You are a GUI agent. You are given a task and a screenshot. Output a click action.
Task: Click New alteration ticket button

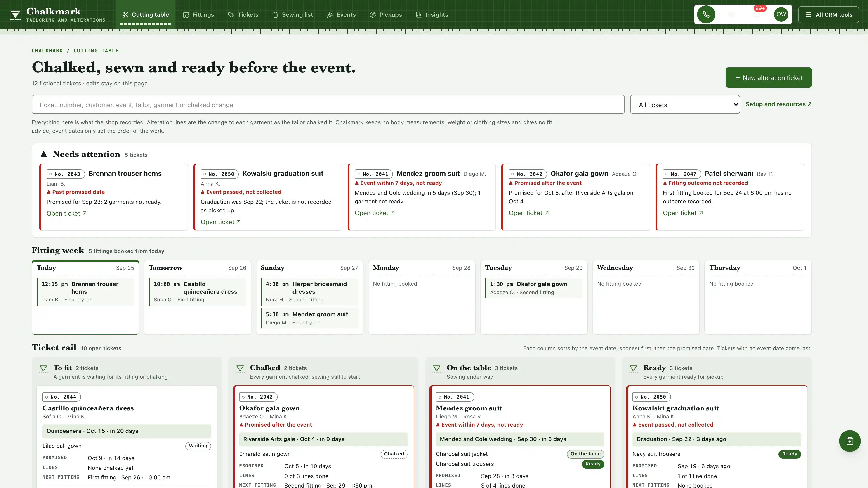(x=768, y=77)
